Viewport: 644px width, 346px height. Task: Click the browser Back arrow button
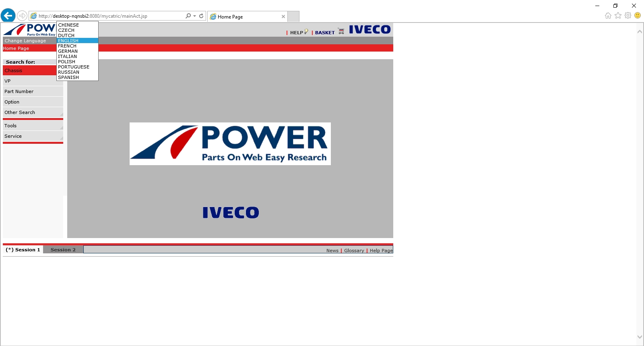pos(8,16)
